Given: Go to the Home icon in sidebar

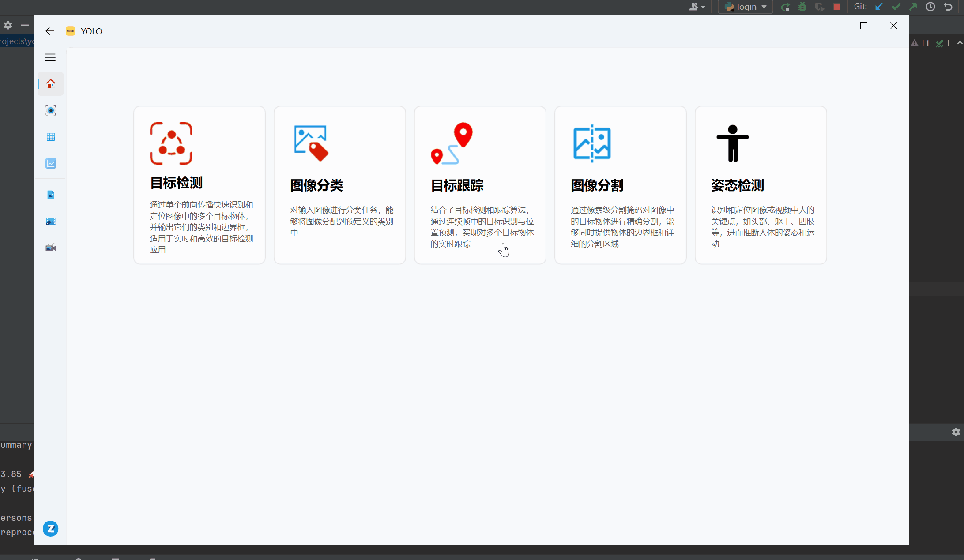Looking at the screenshot, I should (51, 83).
